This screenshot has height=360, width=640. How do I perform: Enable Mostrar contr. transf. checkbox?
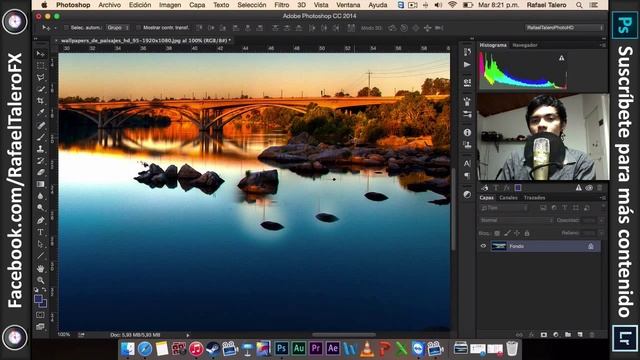(138, 28)
